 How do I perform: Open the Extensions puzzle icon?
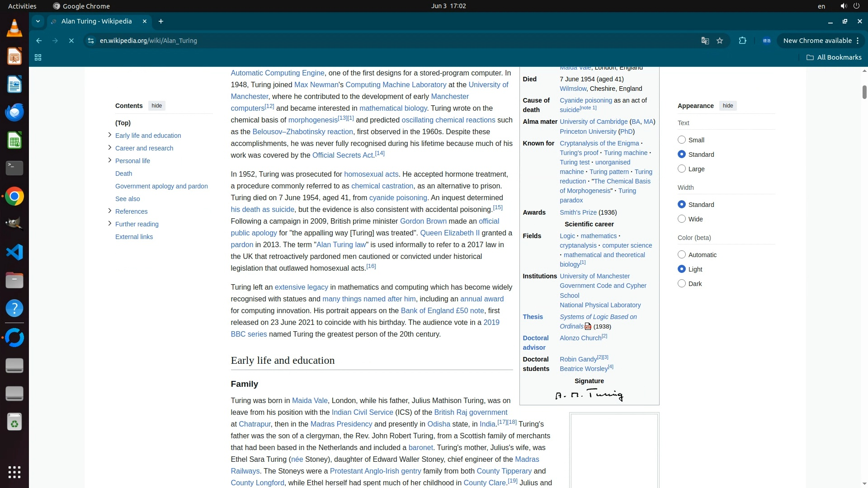[742, 41]
